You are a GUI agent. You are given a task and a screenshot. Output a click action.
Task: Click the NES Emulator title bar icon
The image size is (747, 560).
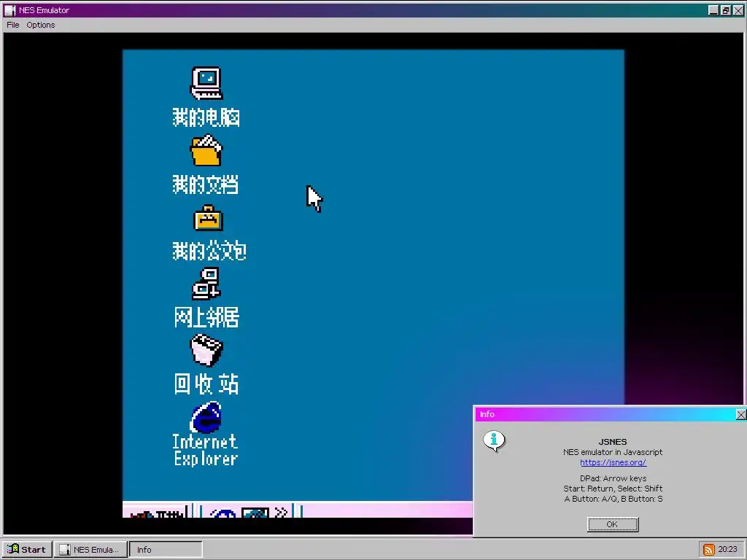(9, 10)
